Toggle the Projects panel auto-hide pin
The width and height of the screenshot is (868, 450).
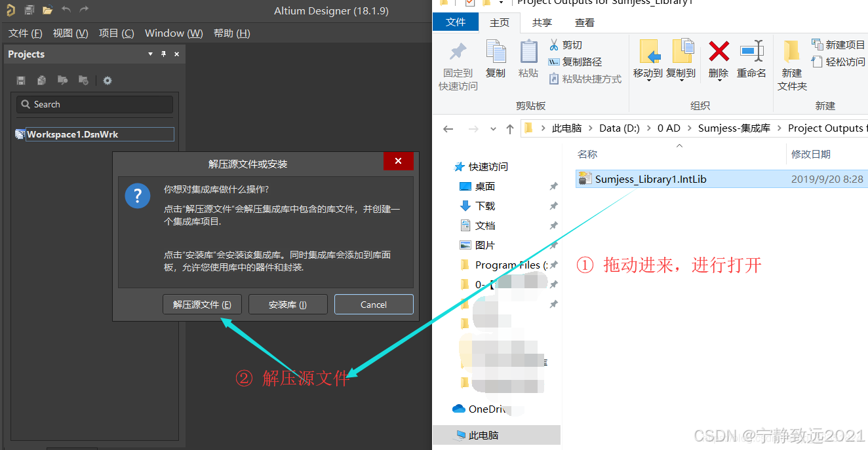pyautogui.click(x=164, y=54)
